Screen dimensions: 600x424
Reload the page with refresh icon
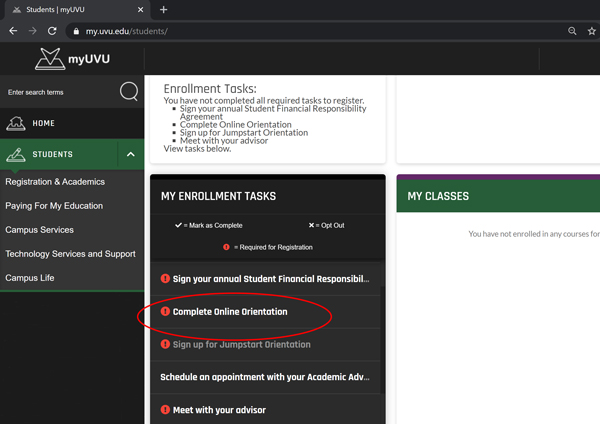pos(52,31)
